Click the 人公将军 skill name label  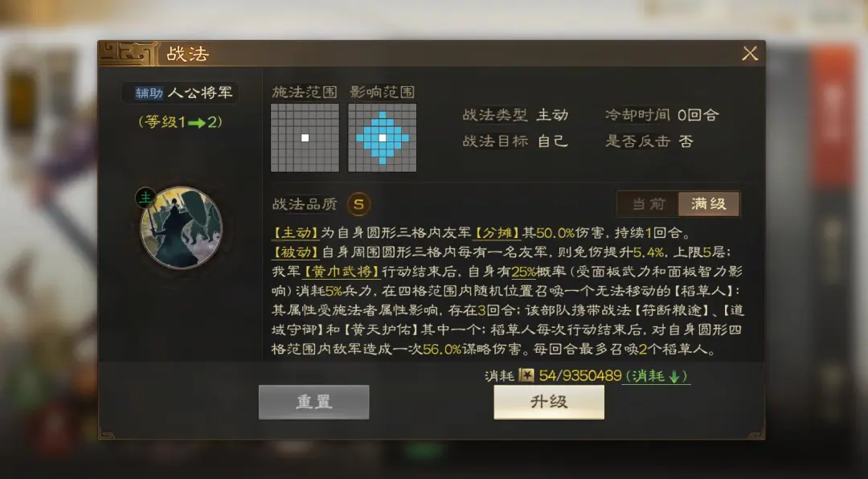200,93
